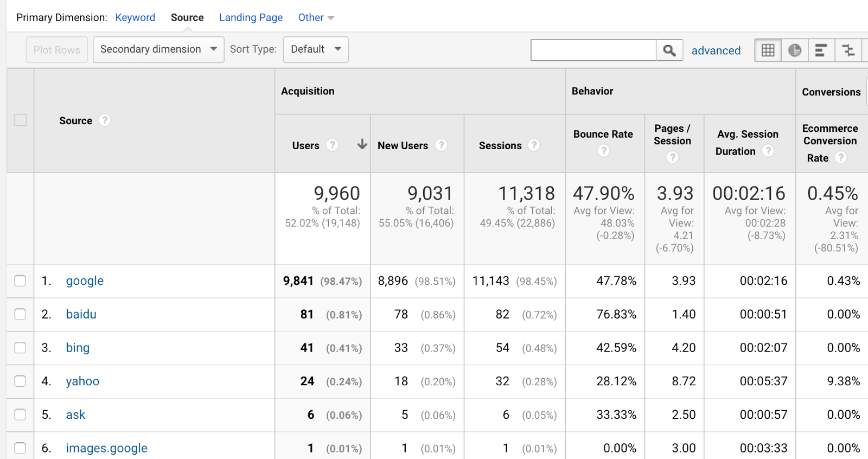
Task: Sort by Bounce Rate column header
Action: 603,134
